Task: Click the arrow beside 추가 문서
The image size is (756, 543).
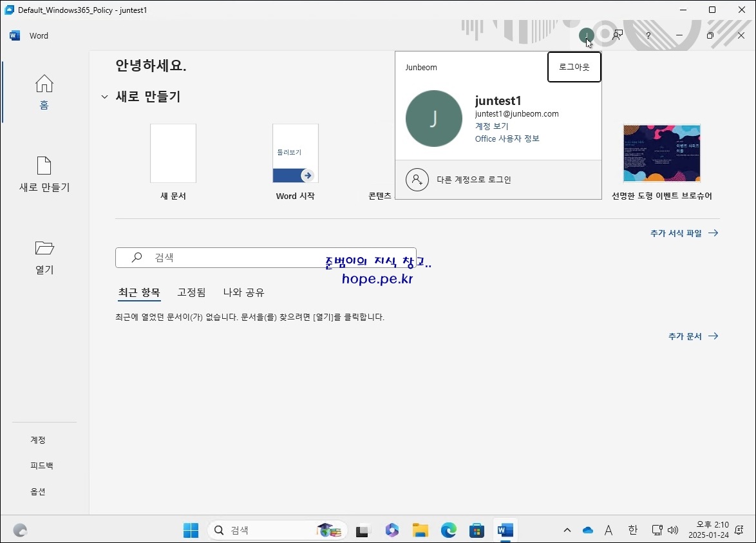Action: pyautogui.click(x=713, y=336)
